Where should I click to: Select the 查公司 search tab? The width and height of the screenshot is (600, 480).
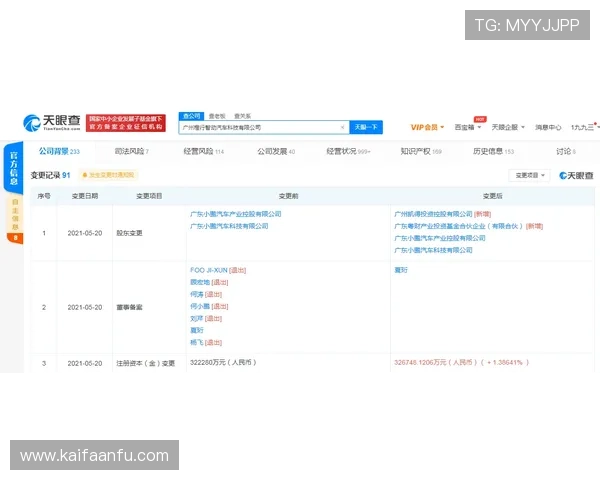tap(191, 116)
